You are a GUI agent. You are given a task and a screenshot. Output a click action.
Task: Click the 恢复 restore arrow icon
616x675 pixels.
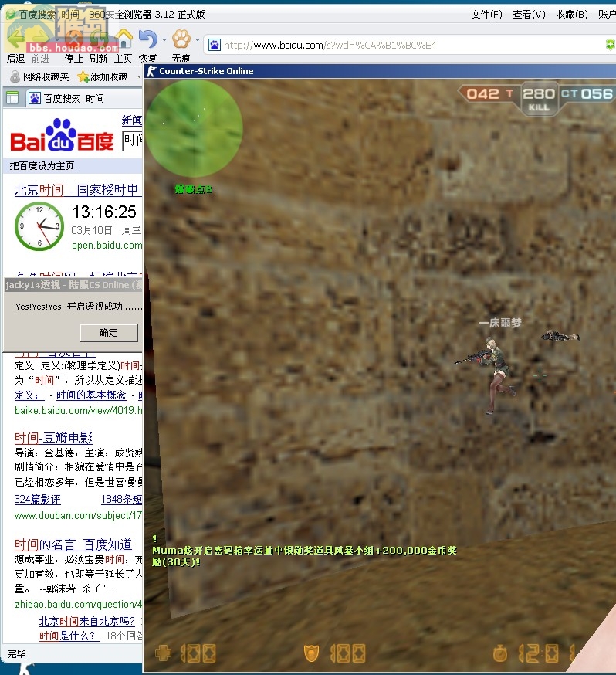pos(148,39)
